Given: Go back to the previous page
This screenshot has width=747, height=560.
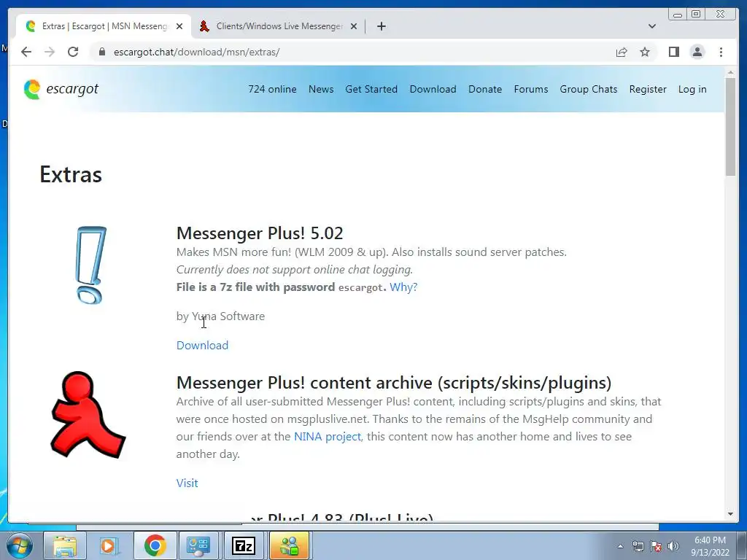Looking at the screenshot, I should click(x=26, y=52).
